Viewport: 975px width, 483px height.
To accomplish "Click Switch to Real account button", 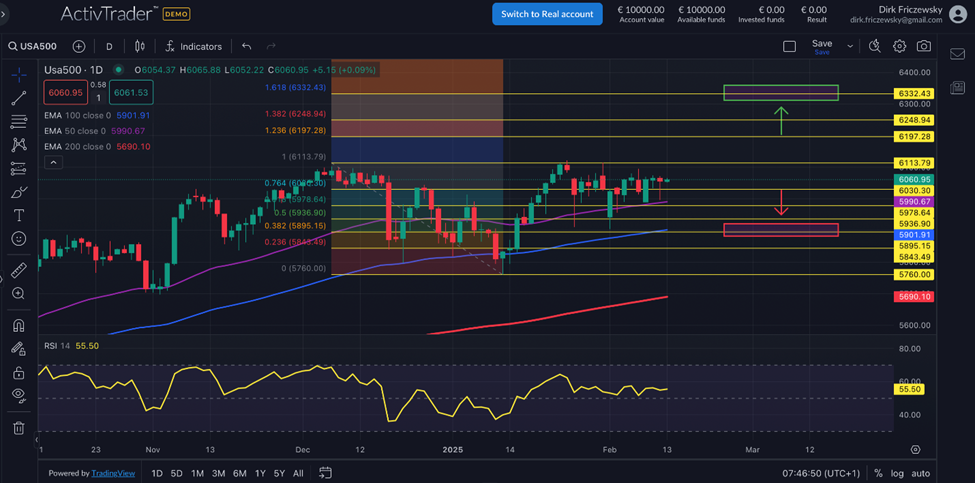I will tap(547, 14).
